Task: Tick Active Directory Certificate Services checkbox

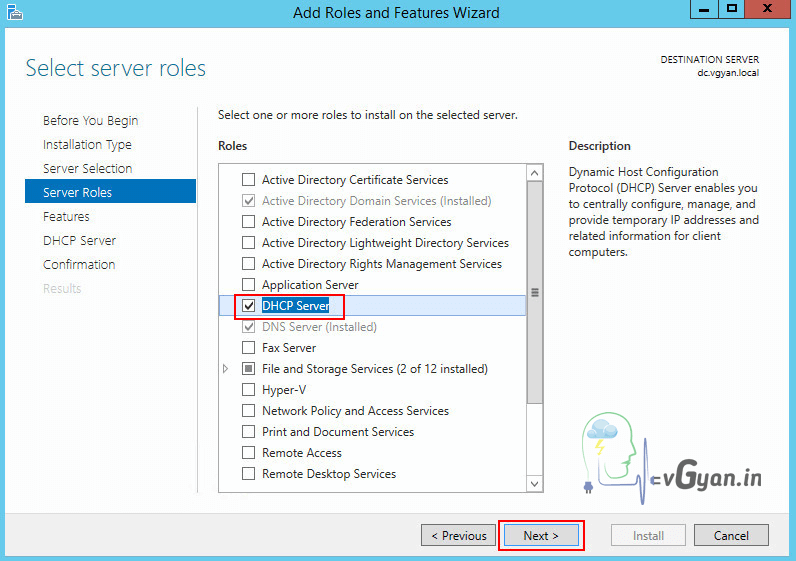Action: (x=249, y=180)
